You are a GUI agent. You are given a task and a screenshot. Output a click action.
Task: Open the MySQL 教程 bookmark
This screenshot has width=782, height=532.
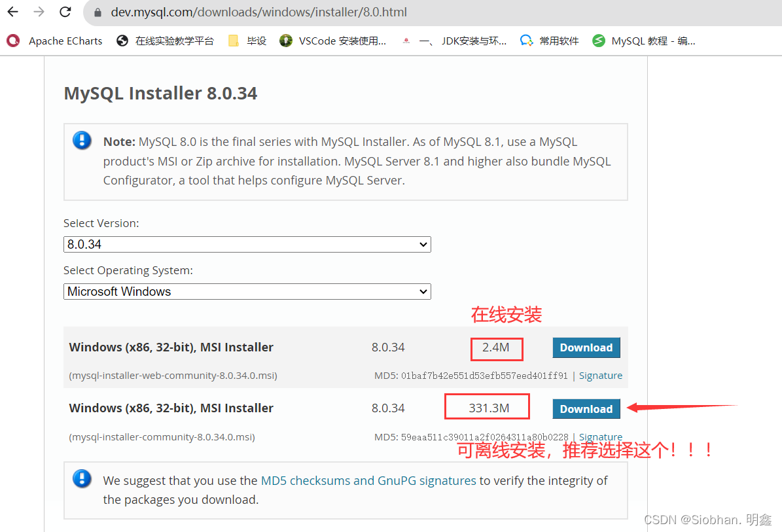click(x=644, y=41)
